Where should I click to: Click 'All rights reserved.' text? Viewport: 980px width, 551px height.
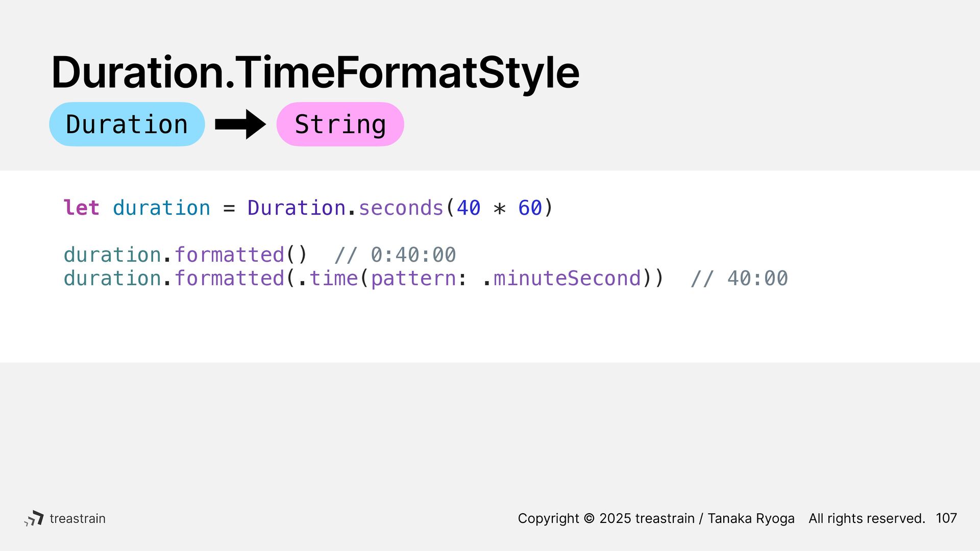click(867, 518)
